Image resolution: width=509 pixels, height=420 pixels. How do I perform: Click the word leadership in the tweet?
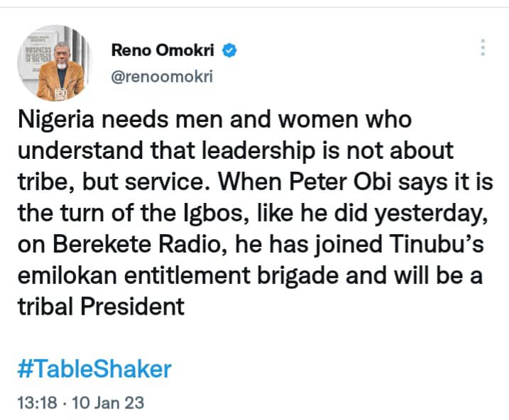point(258,151)
